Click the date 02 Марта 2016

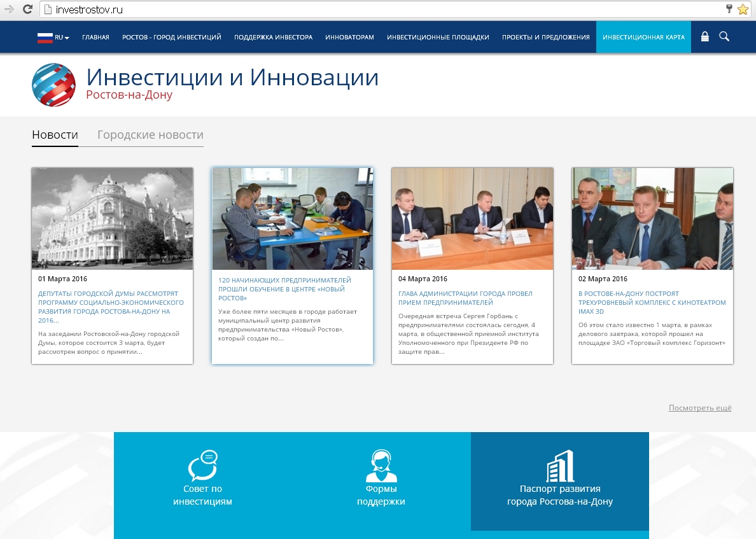(x=603, y=279)
